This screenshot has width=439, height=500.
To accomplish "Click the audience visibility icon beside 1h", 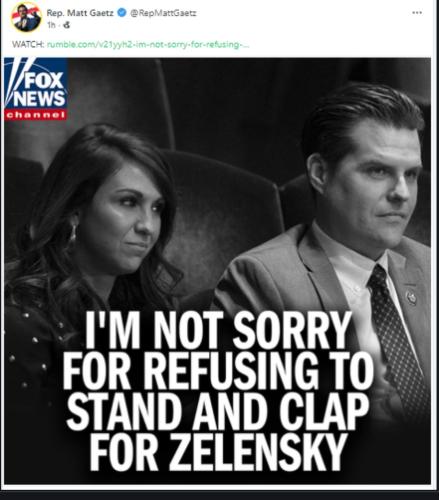I will coord(67,25).
